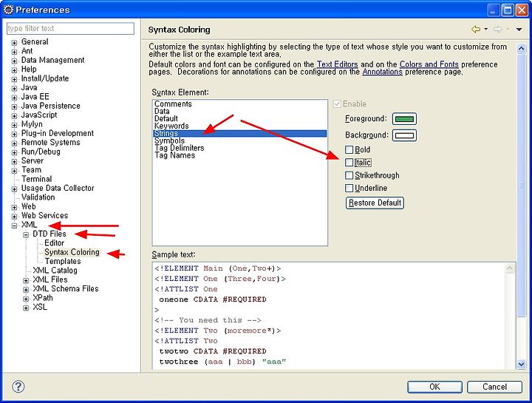The height and width of the screenshot is (403, 532).
Task: Expand the Data Management node
Action: click(x=14, y=61)
